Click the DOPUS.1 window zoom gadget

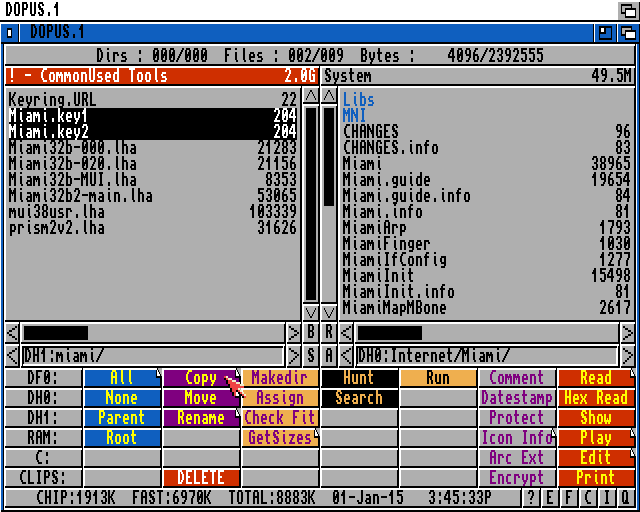pos(605,33)
